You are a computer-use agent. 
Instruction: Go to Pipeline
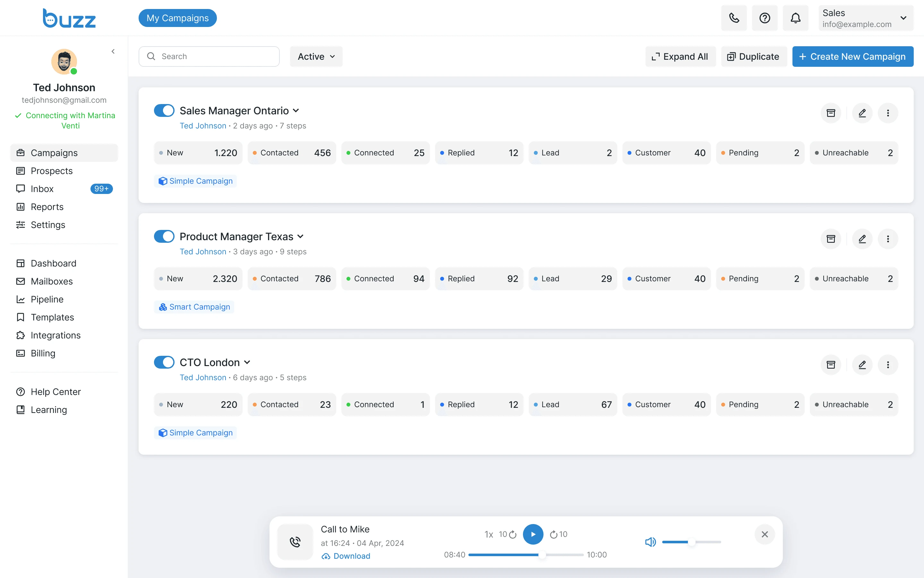(64, 299)
